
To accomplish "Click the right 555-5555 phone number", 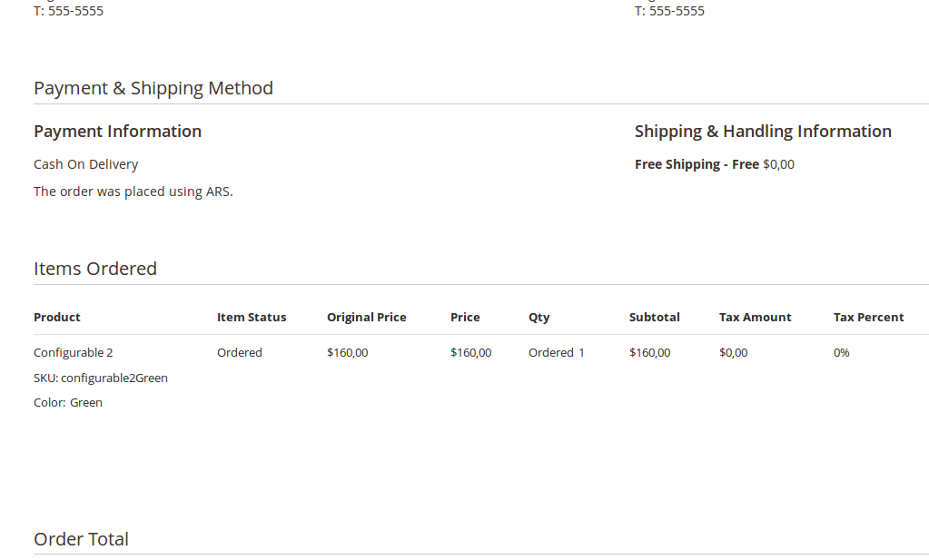I will (669, 10).
